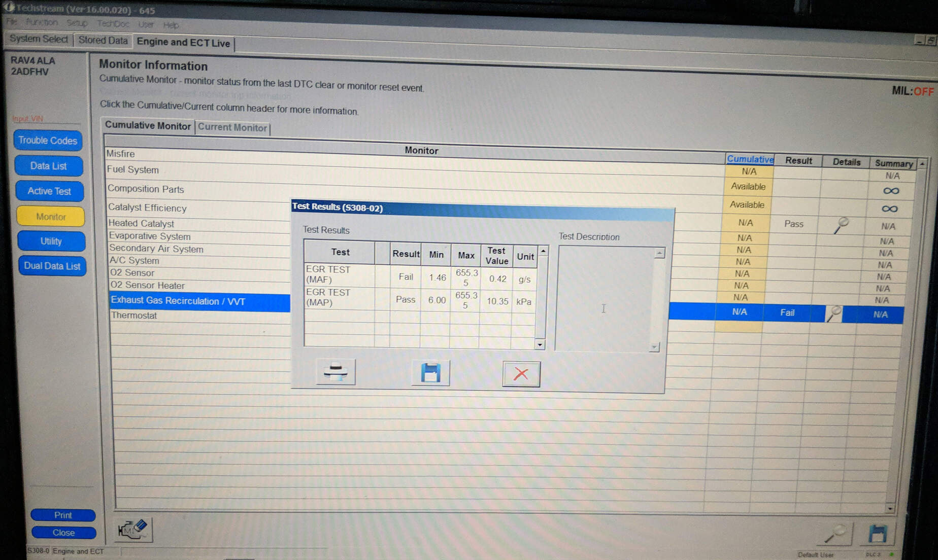Click the printer icon in Test Results dialog

click(336, 372)
